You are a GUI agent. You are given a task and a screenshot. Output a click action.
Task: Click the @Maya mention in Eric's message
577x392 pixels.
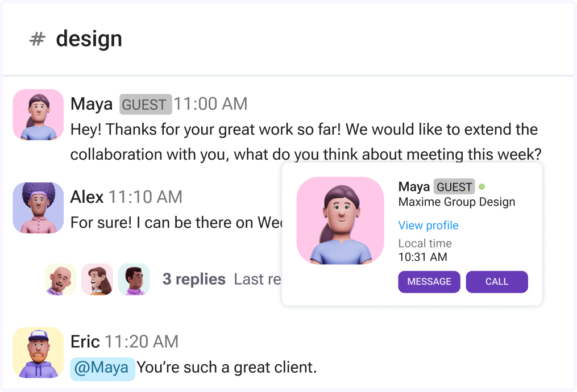[x=102, y=368]
